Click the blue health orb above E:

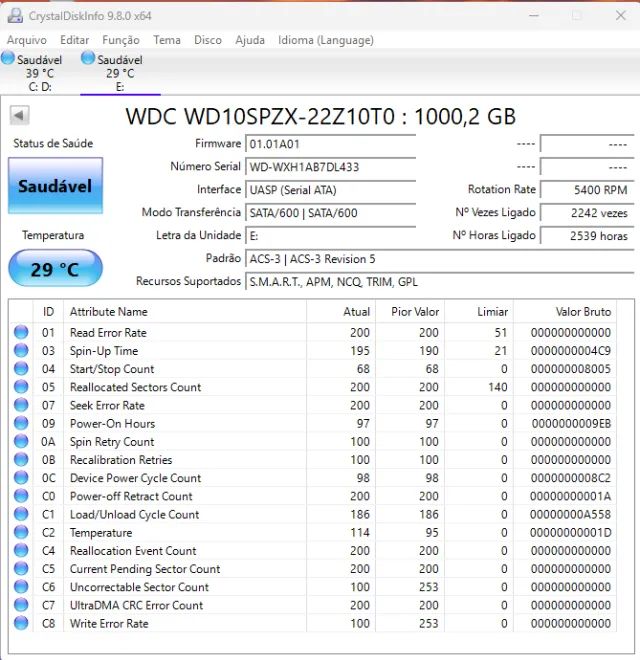click(x=88, y=58)
